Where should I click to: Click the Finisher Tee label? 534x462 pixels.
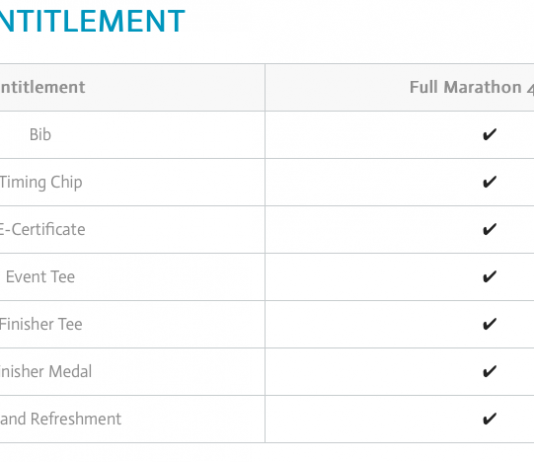[x=41, y=324]
